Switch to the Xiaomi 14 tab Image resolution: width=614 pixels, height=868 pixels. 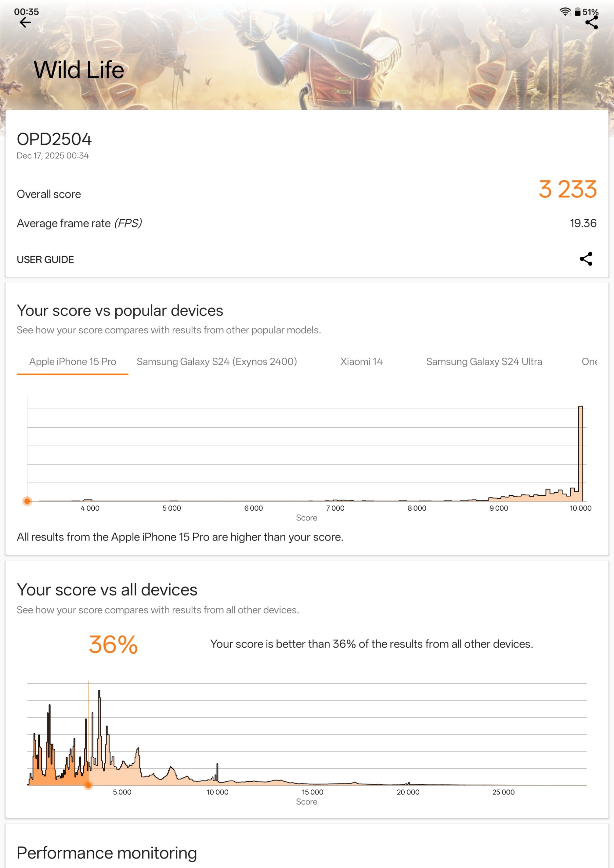point(361,362)
